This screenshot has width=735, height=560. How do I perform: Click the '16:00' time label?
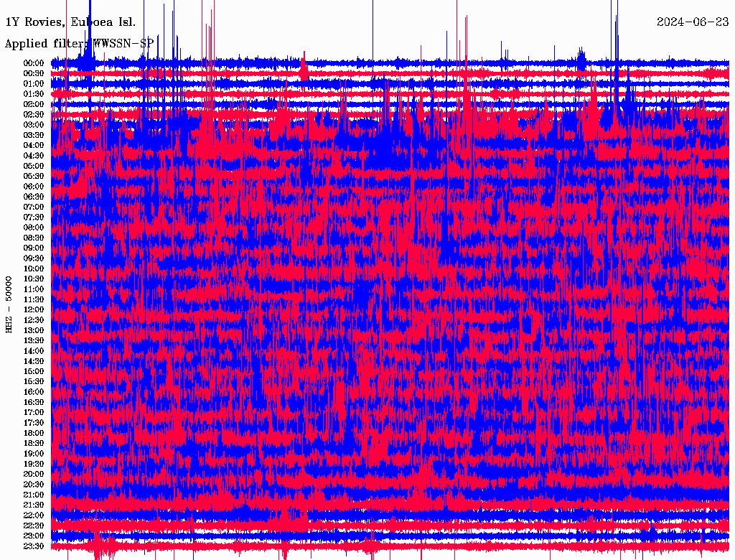(x=34, y=392)
